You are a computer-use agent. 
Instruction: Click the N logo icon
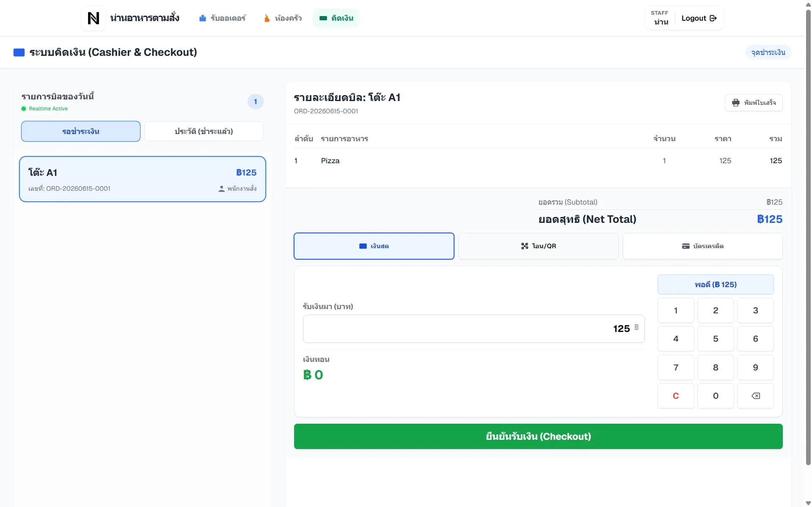coord(94,18)
